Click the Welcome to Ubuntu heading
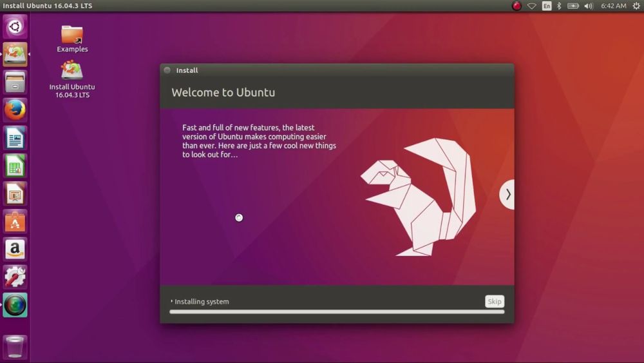The width and height of the screenshot is (644, 363). (x=223, y=92)
